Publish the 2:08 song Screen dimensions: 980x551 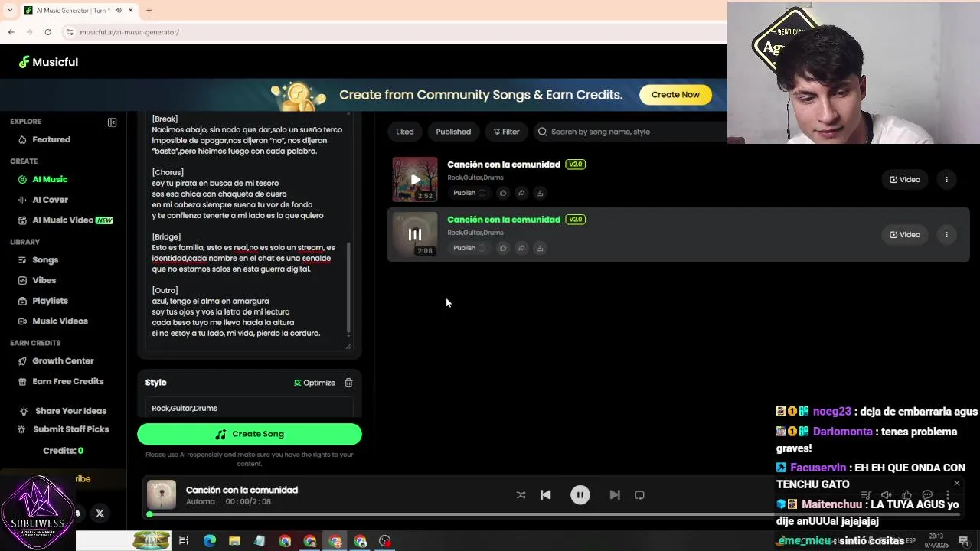tap(469, 248)
